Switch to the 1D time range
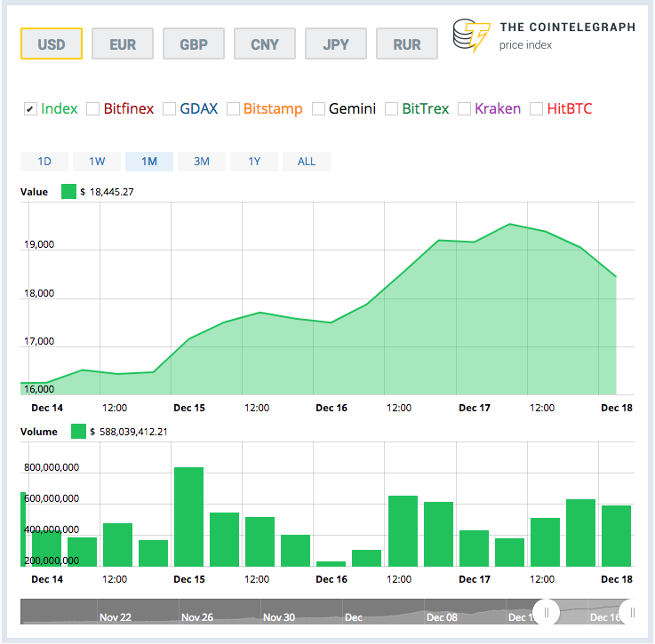Screen dimensions: 655x644 pos(44,162)
